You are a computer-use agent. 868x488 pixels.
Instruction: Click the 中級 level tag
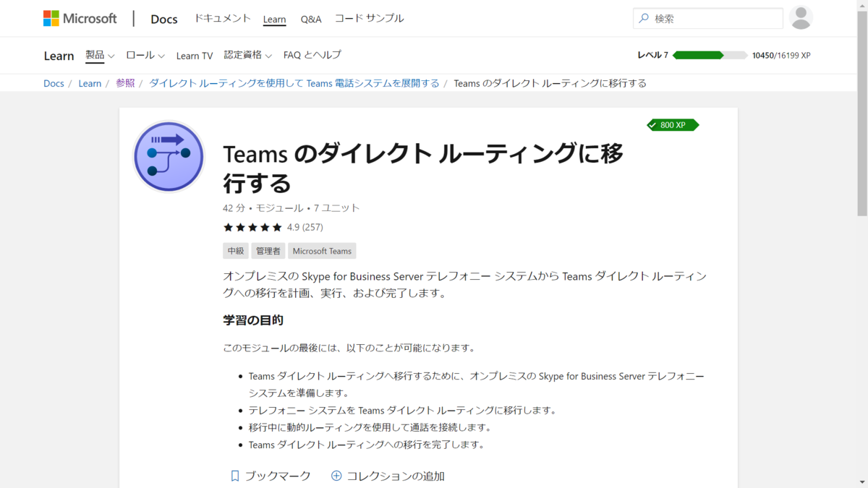click(236, 251)
